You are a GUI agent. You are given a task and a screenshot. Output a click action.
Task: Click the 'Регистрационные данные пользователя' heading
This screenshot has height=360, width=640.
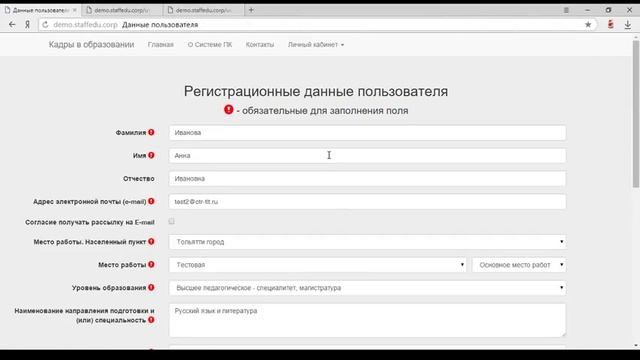[316, 91]
